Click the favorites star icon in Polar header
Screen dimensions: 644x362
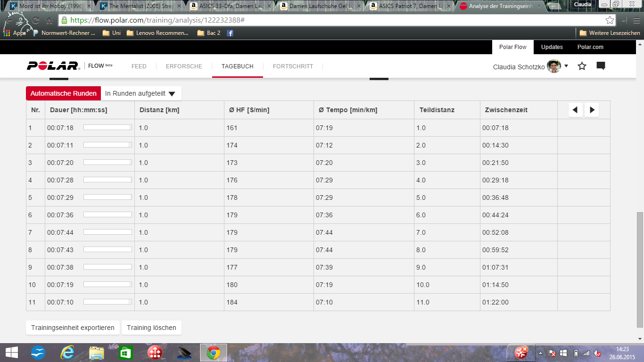(x=582, y=66)
